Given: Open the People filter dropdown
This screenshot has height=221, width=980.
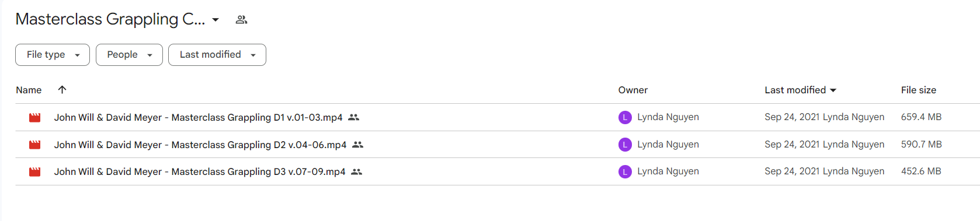Looking at the screenshot, I should click(x=129, y=55).
